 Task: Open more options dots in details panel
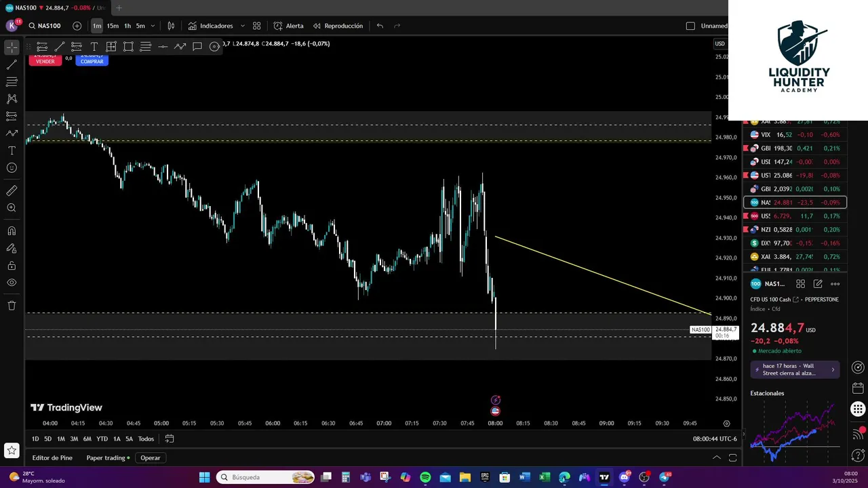click(835, 284)
